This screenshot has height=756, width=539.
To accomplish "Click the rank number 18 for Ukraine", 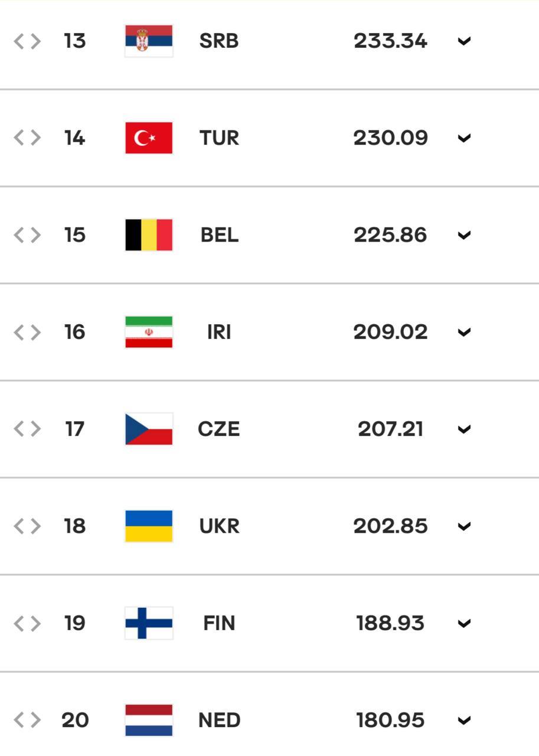I will [x=74, y=526].
